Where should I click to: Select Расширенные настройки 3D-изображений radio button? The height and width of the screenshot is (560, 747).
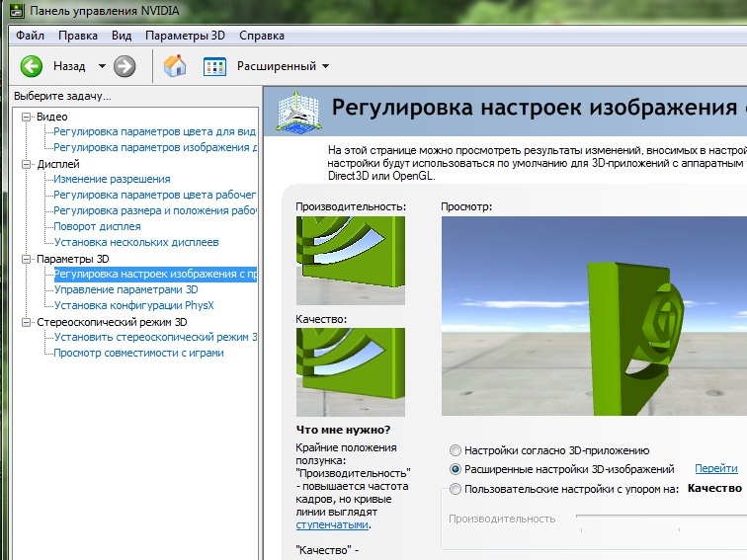(x=456, y=469)
